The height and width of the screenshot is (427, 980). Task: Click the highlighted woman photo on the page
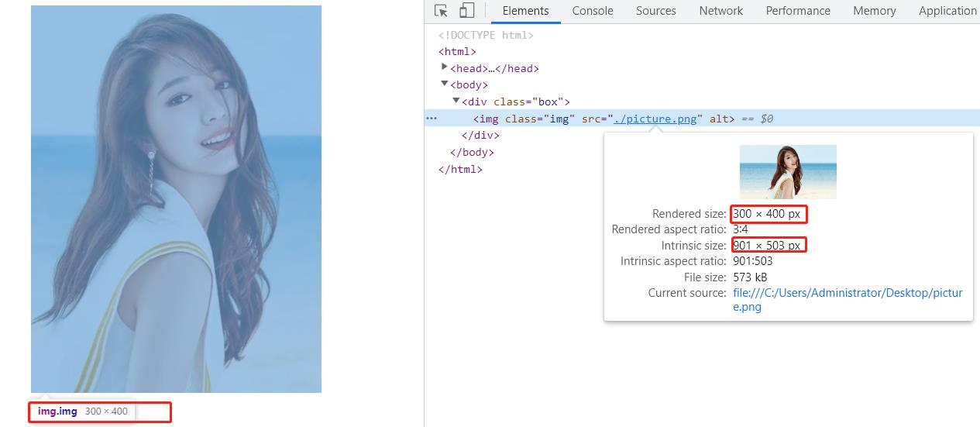pos(176,199)
